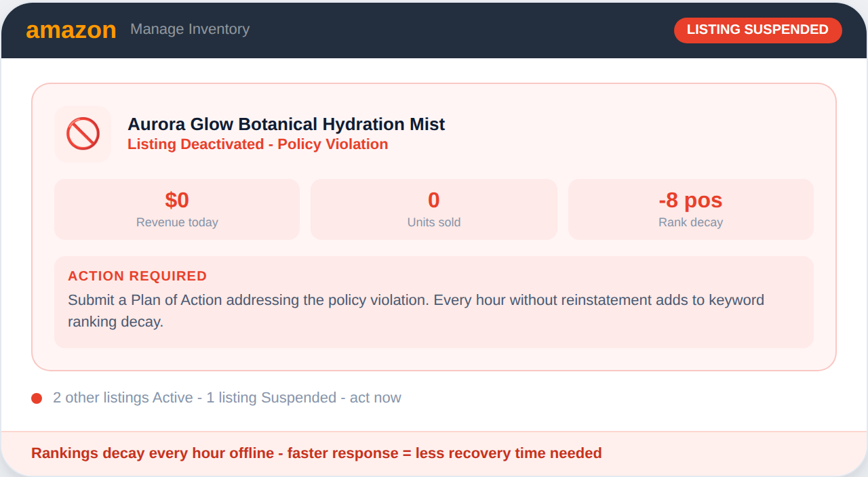This screenshot has width=868, height=477.
Task: Click the Rankings decay warning banner
Action: [x=317, y=453]
